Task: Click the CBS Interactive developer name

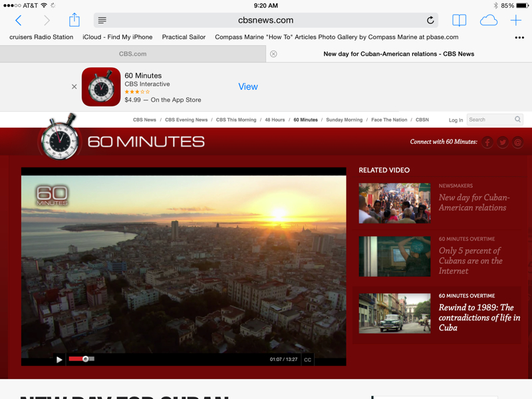Action: coord(147,84)
